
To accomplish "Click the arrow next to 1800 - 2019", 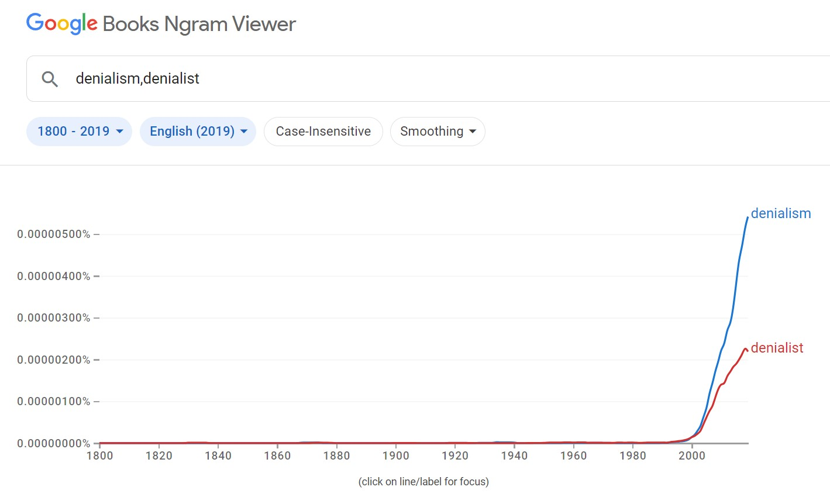I will coord(120,132).
